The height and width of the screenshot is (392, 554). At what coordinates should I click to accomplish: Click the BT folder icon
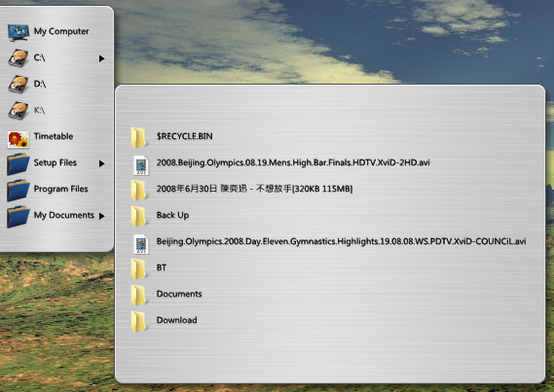click(138, 268)
